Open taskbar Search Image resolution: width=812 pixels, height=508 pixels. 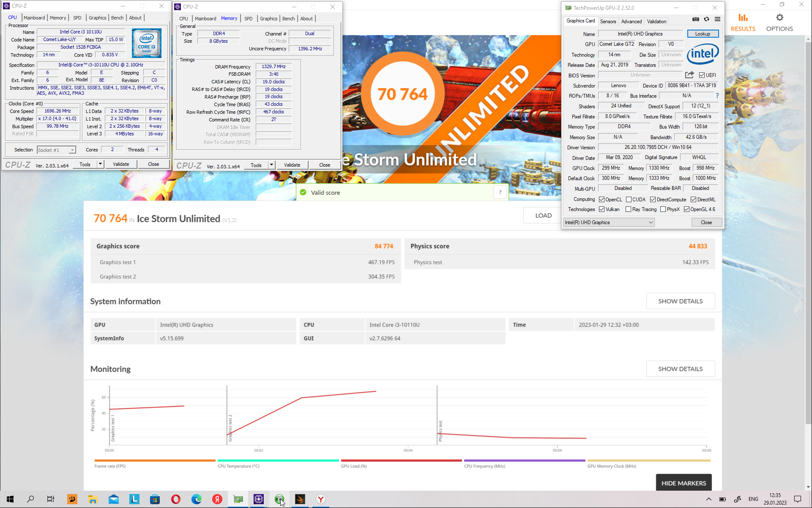[30, 499]
